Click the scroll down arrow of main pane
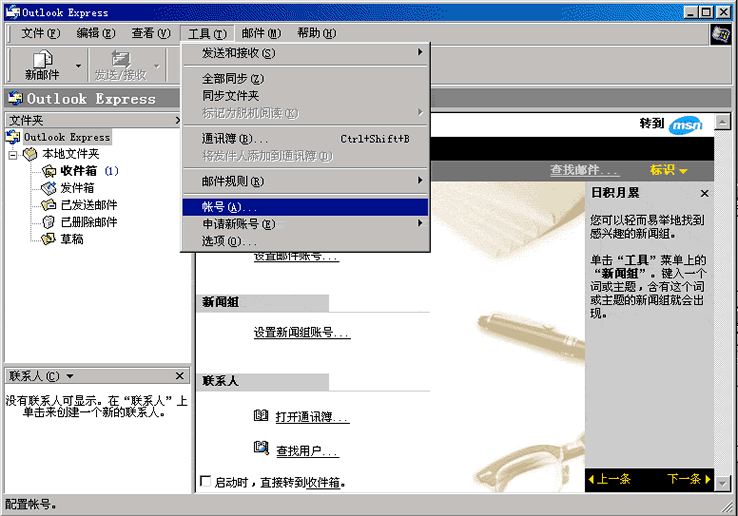Image resolution: width=738 pixels, height=516 pixels. click(x=722, y=484)
